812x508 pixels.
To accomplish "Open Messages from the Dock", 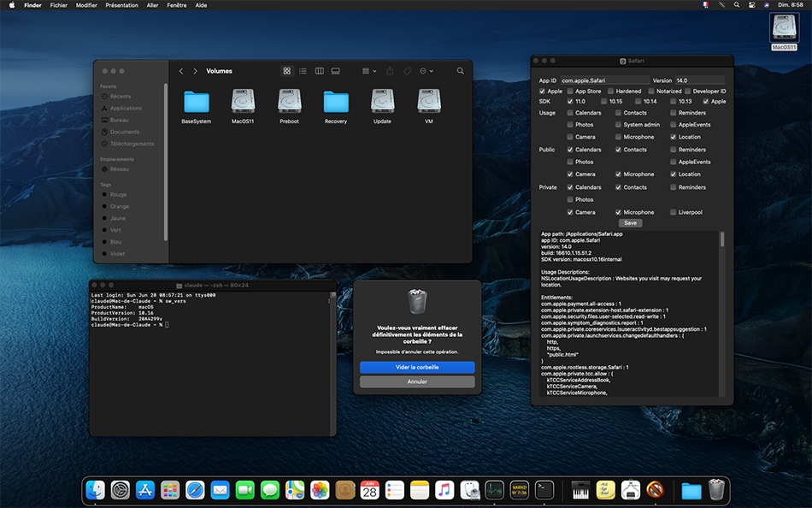I will [x=270, y=490].
